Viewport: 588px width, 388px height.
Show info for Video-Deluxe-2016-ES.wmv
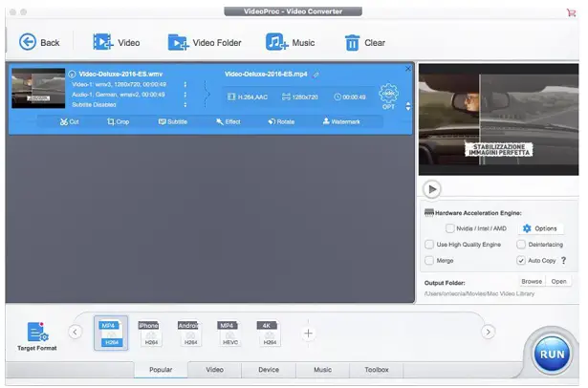tap(72, 75)
